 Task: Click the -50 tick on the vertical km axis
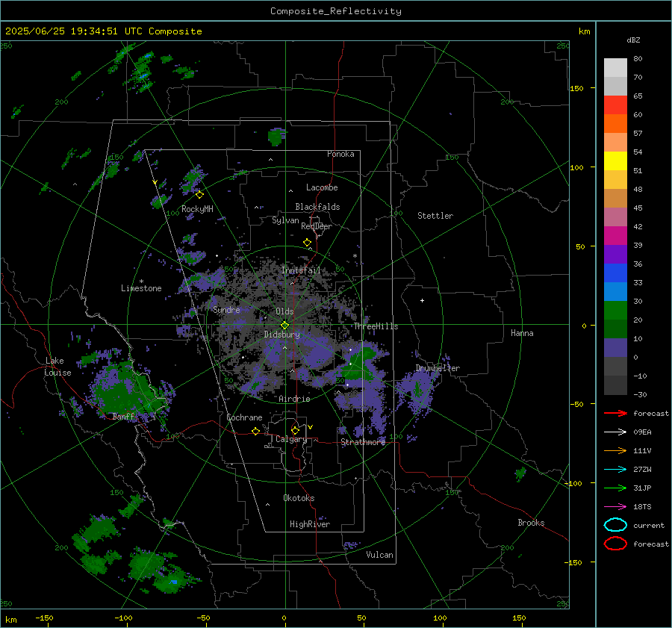[x=577, y=404]
